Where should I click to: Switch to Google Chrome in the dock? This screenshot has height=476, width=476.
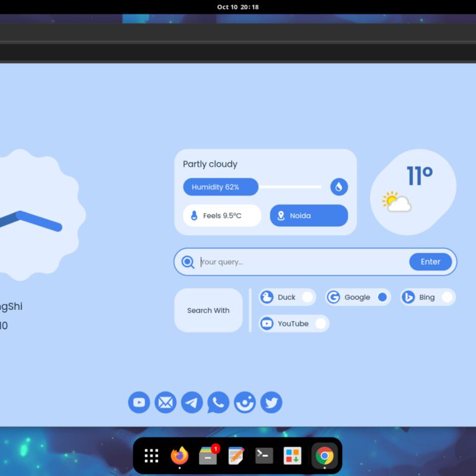[x=325, y=456]
